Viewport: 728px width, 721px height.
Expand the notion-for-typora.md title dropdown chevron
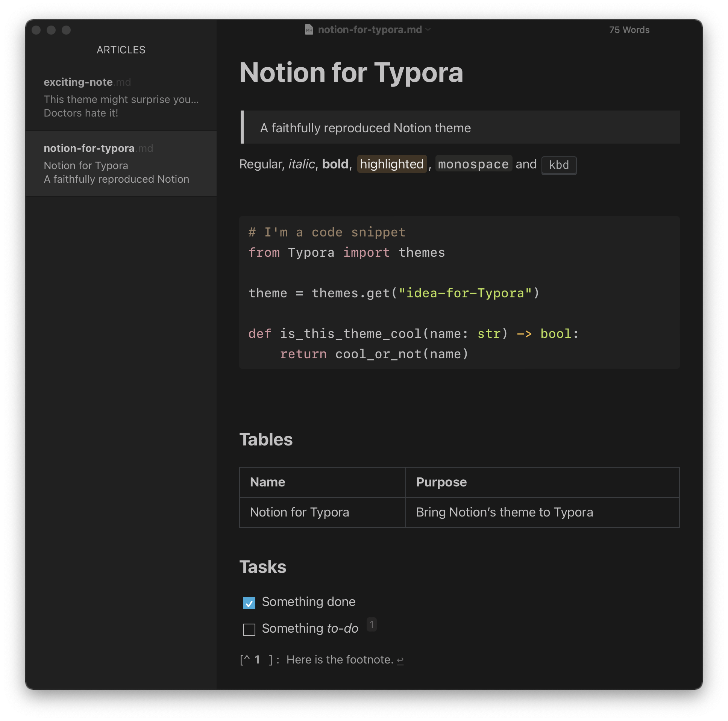(x=428, y=29)
